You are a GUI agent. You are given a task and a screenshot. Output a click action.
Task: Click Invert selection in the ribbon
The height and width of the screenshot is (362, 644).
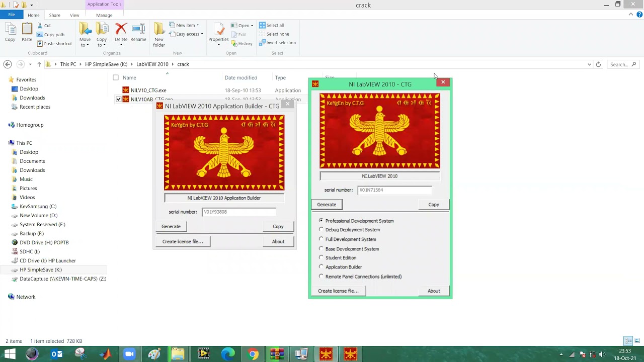click(277, 43)
